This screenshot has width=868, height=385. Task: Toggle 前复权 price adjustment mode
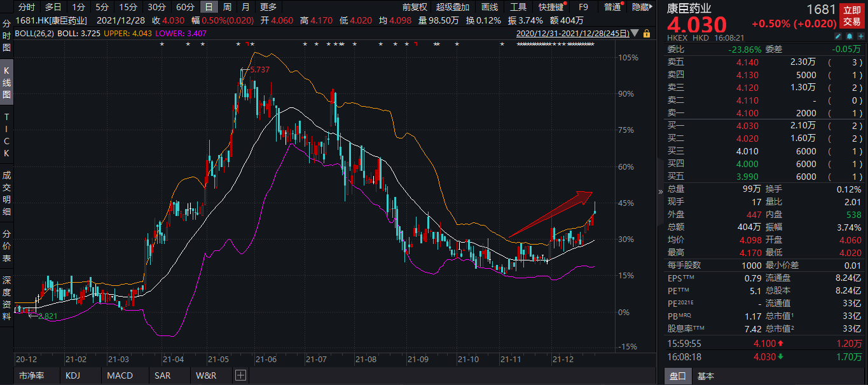415,7
